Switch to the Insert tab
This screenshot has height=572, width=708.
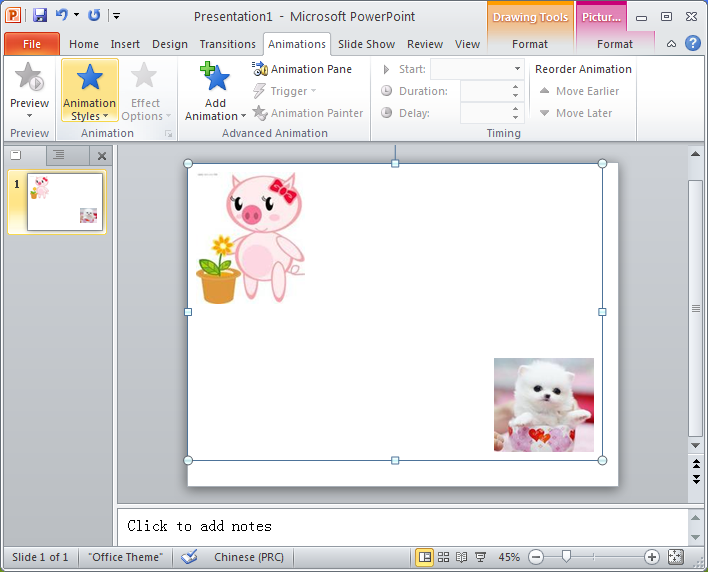(x=125, y=44)
